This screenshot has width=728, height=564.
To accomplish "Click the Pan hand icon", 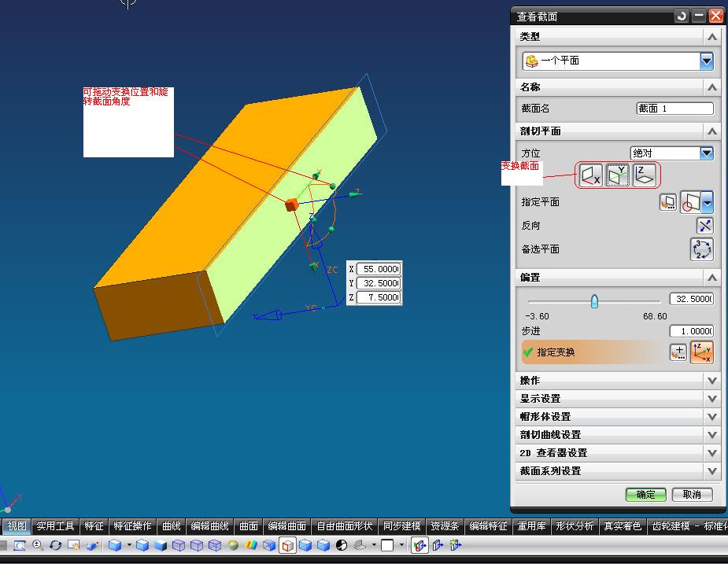I will [74, 545].
